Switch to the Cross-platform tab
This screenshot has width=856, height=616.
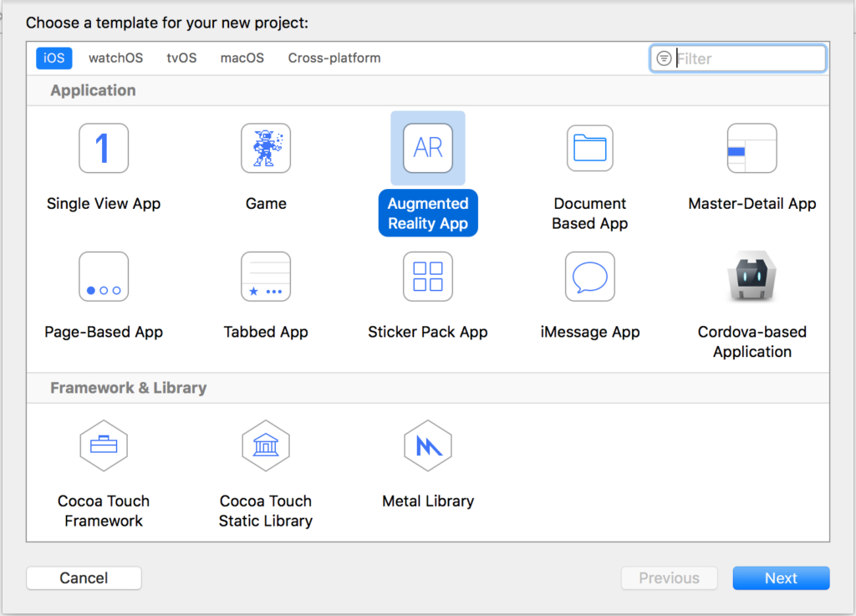(334, 58)
